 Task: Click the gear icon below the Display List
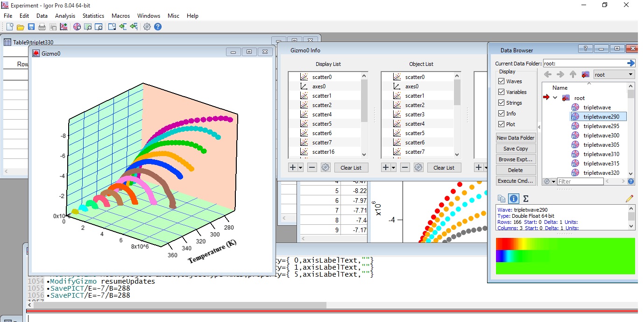click(325, 167)
